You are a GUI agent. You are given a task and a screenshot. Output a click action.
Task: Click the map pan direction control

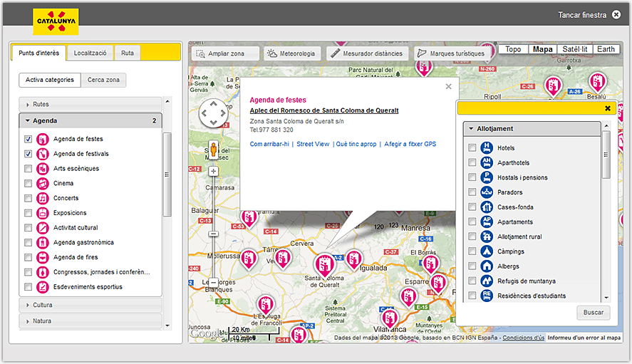[213, 113]
